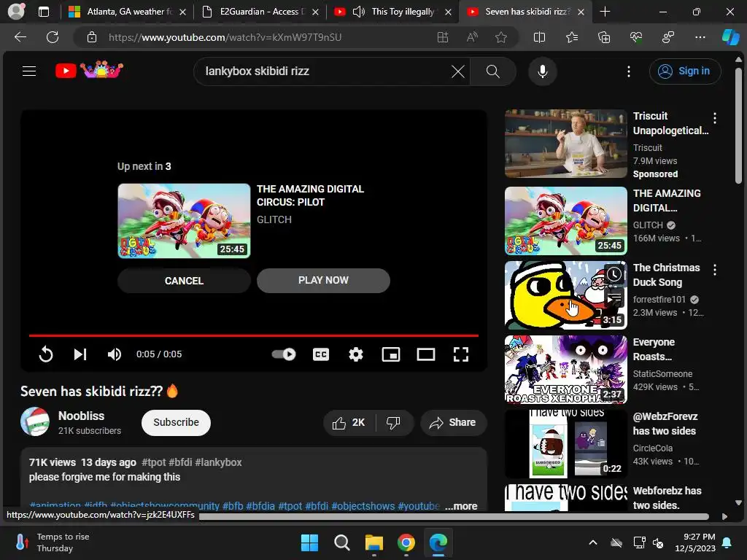Open Everyone Roasts video thumbnail
Screen dimensions: 747x560
pos(565,370)
